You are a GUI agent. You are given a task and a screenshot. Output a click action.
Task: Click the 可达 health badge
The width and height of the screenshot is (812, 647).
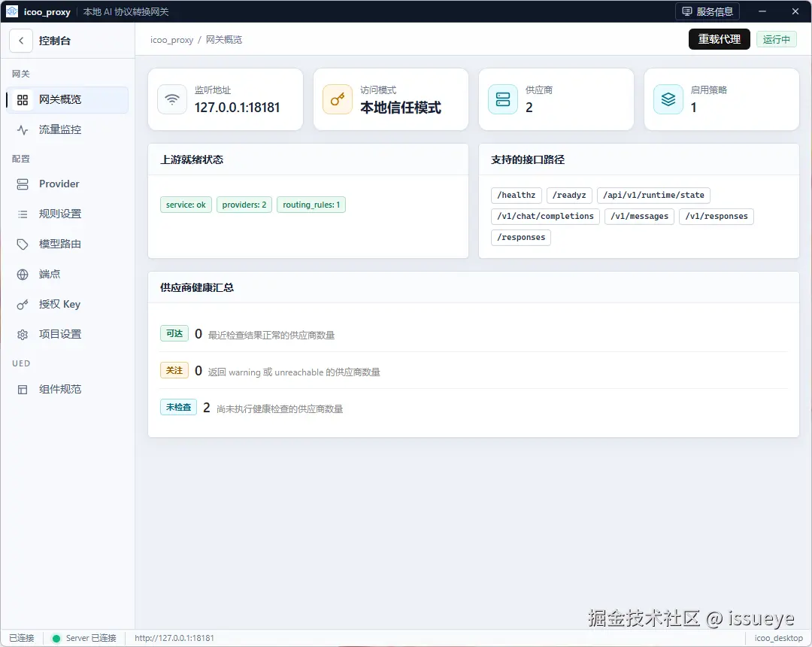point(174,333)
